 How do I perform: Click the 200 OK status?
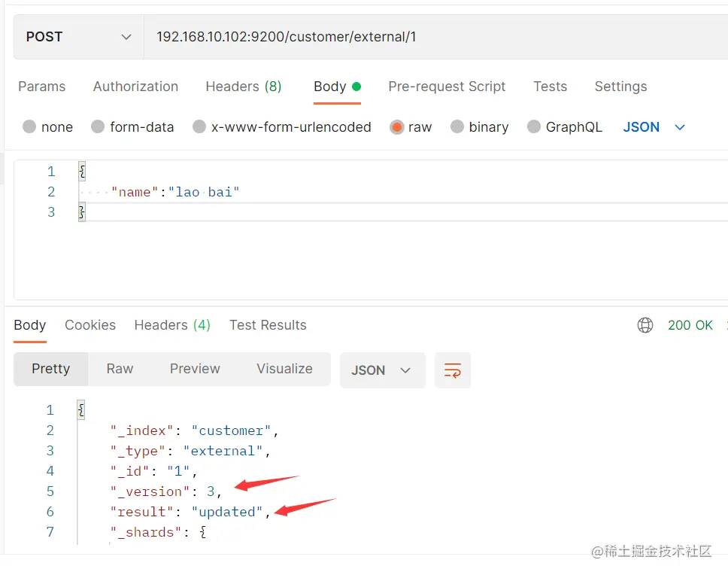tap(690, 325)
